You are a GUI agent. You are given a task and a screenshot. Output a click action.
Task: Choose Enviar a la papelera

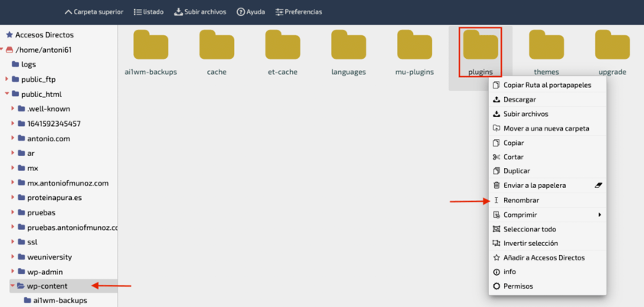click(x=548, y=186)
